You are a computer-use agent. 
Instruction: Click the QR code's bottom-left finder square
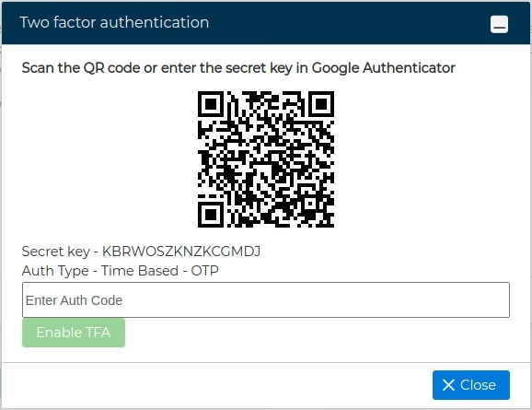tap(211, 215)
